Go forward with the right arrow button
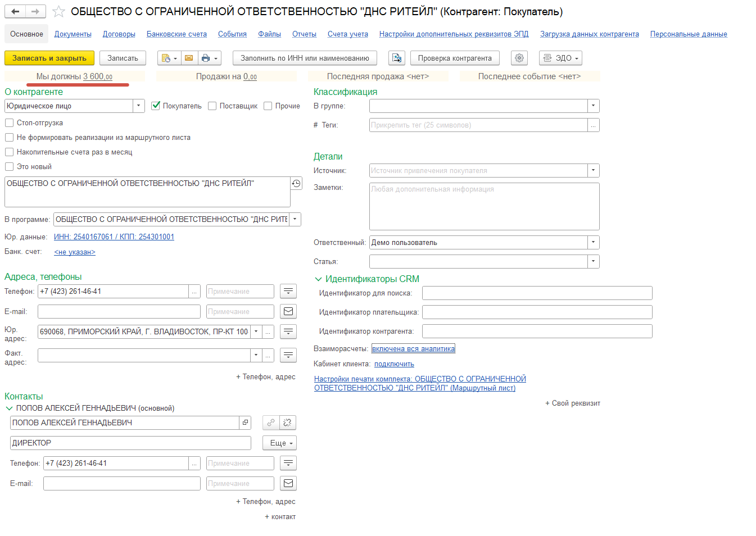Screen dimensions: 756x536 (x=35, y=11)
